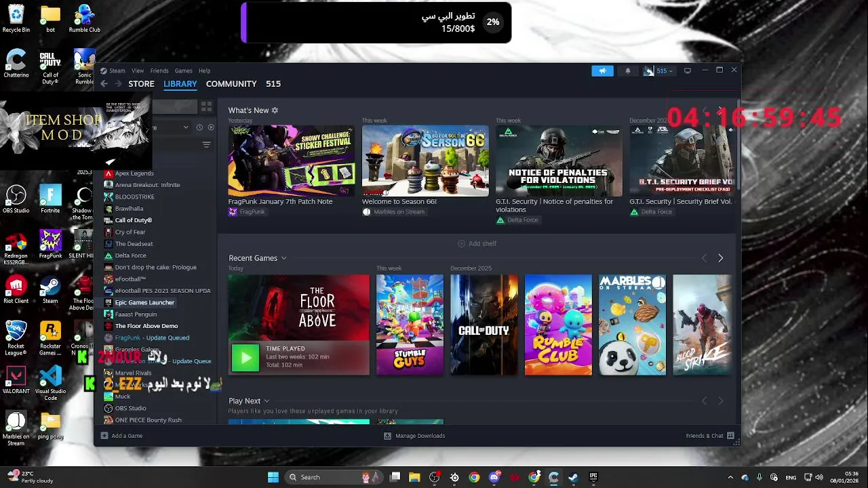This screenshot has height=488, width=868.
Task: Open the weather widget on taskbar
Action: (31, 477)
